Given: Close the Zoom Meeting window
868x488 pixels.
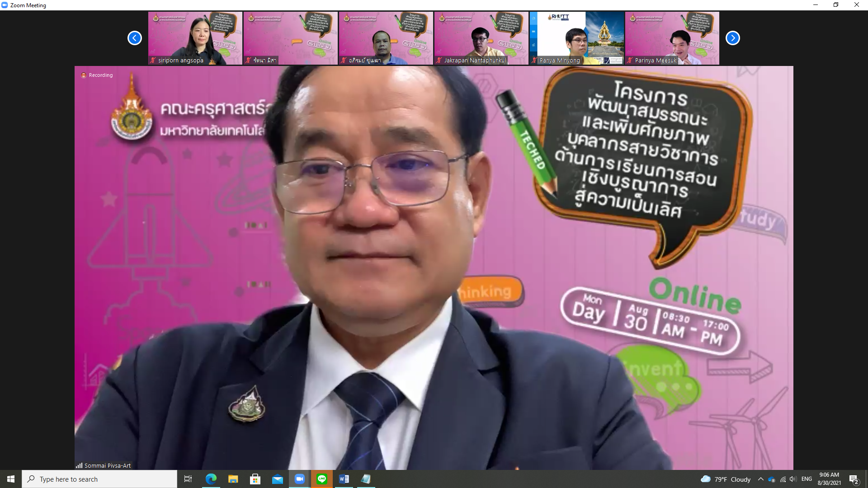Looking at the screenshot, I should pos(857,5).
